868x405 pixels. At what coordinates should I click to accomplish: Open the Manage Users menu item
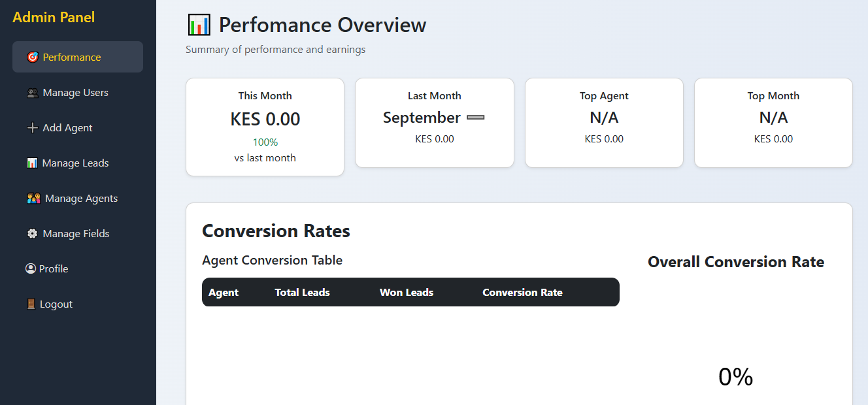(75, 93)
